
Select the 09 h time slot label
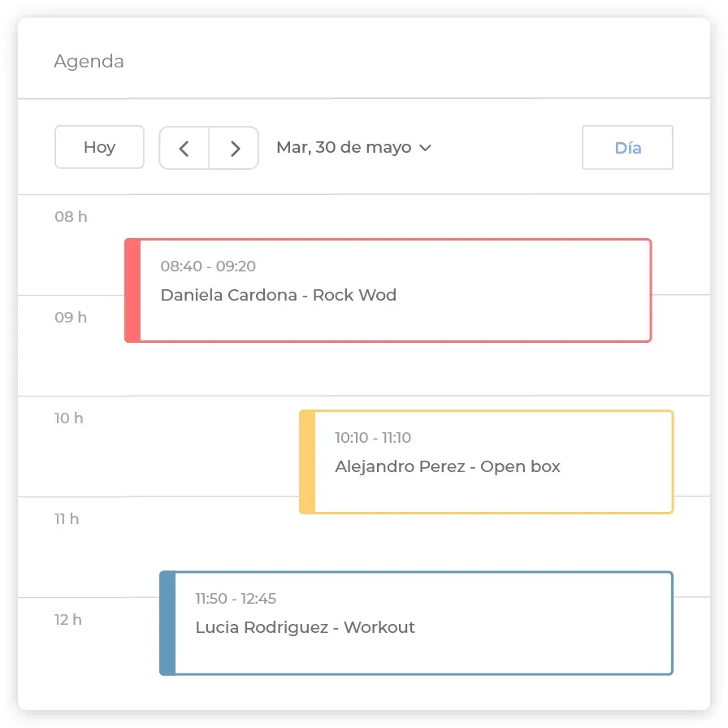[x=71, y=318]
